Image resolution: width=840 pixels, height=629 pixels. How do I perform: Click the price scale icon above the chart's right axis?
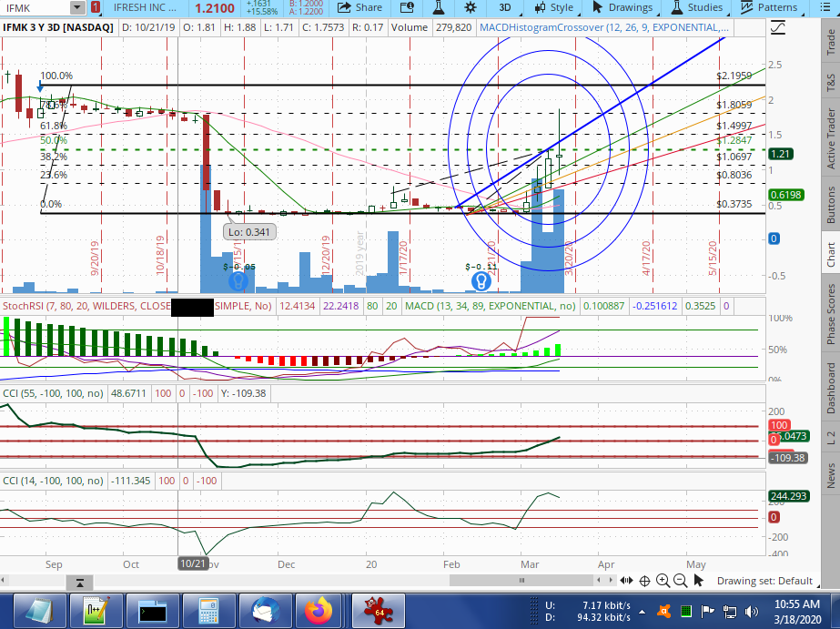click(x=777, y=28)
